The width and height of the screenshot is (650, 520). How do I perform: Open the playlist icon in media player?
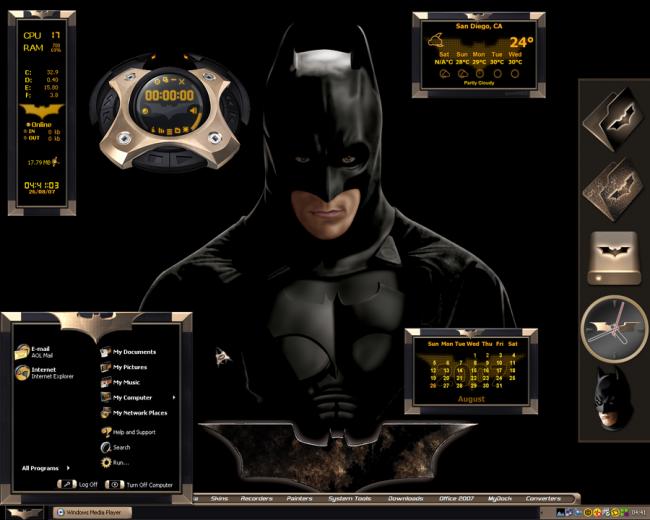click(170, 131)
